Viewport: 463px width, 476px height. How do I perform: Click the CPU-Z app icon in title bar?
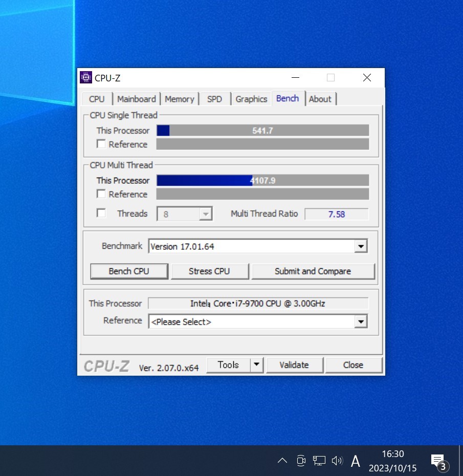click(86, 78)
